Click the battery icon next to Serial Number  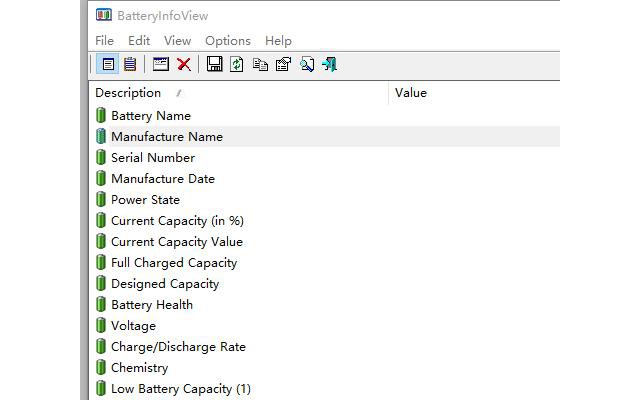(101, 158)
